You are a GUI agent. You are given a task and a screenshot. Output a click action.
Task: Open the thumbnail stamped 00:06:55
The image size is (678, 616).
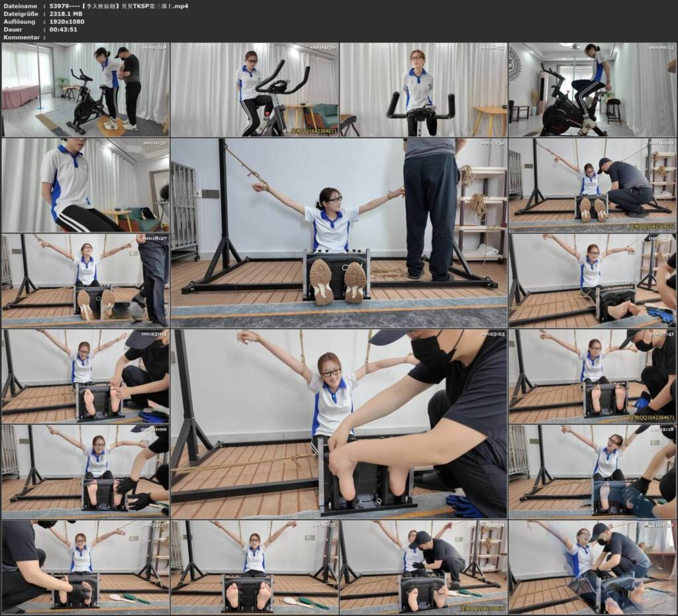tap(424, 90)
